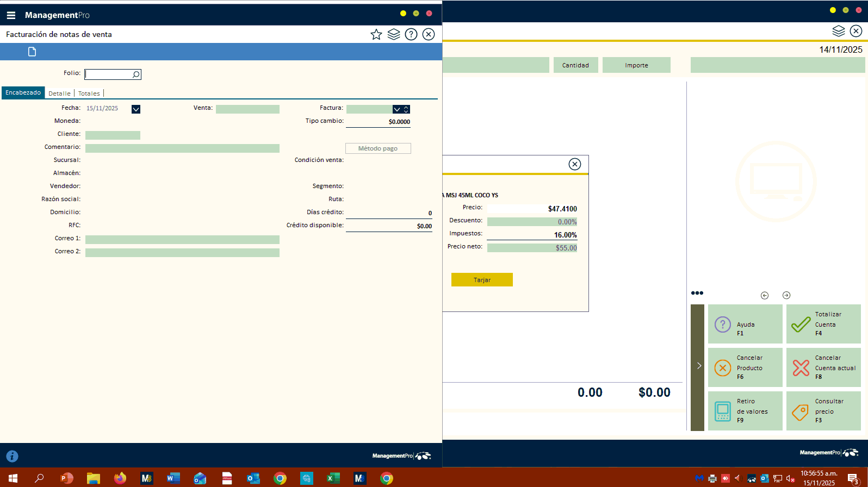Open Excel from the taskbar
The height and width of the screenshot is (487, 868).
pos(333,478)
